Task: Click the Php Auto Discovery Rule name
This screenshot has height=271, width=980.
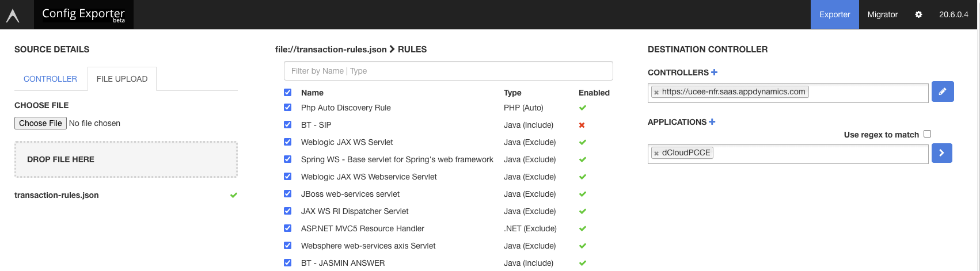Action: coord(346,108)
